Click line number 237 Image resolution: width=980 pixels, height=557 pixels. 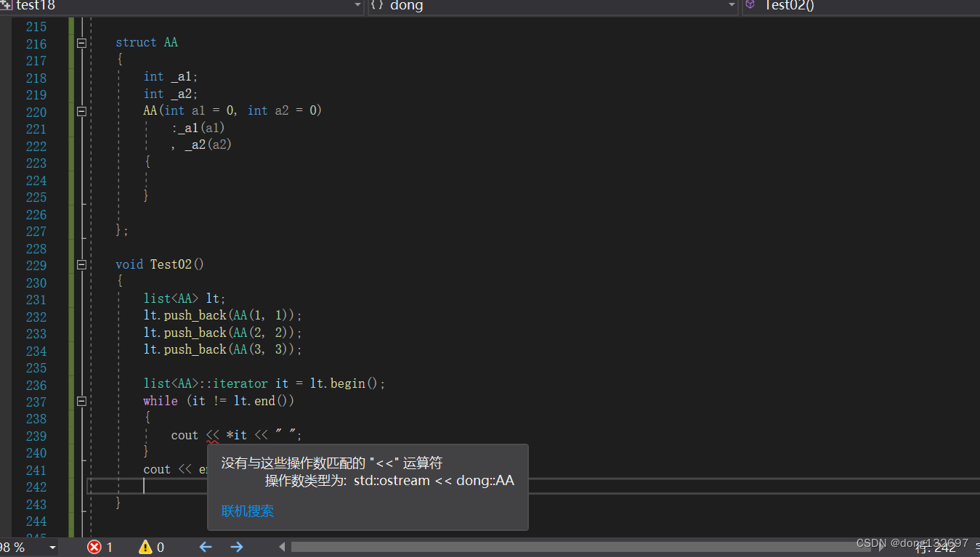tap(36, 402)
